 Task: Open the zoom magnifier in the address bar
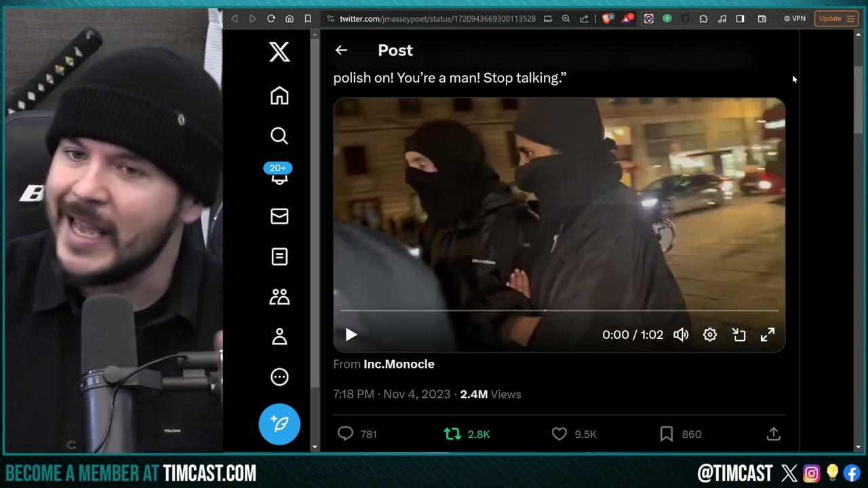[x=566, y=19]
